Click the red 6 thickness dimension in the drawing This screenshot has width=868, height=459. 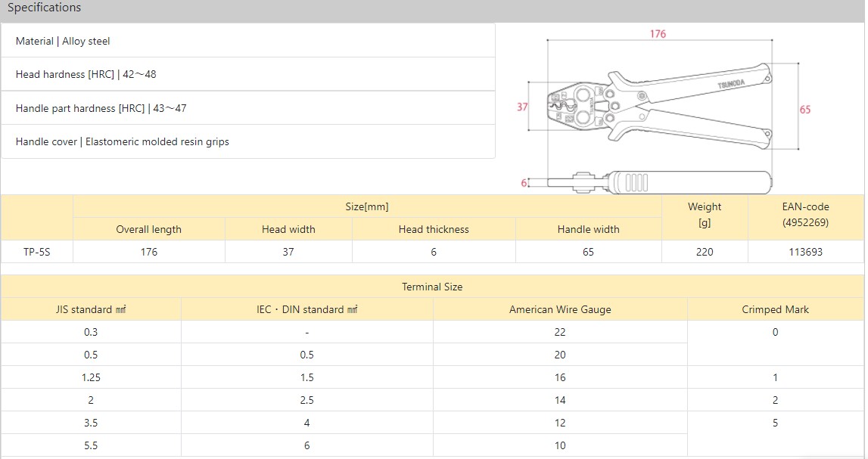524,182
